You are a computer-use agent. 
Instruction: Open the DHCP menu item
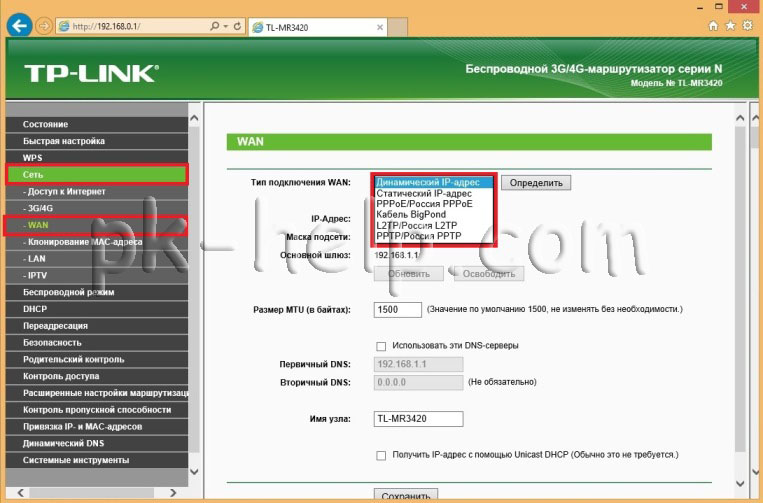(97, 309)
